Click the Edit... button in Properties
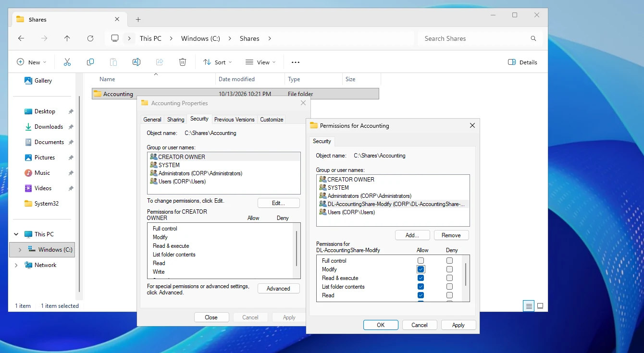644x353 pixels. [x=278, y=203]
